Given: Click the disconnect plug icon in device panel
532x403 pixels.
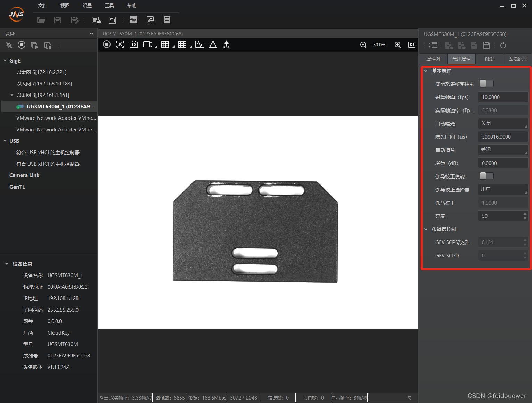Looking at the screenshot, I should (x=9, y=45).
